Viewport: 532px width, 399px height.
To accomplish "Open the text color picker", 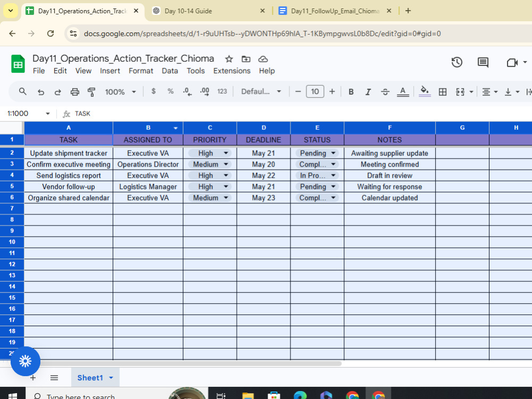I will (x=403, y=92).
